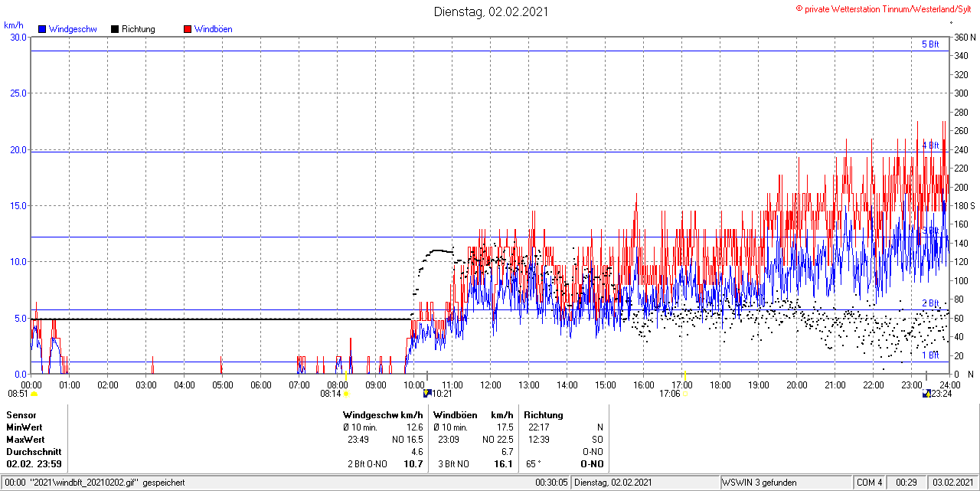Click the '65 °' direction value
Screen dimensions: 980x491
pyautogui.click(x=534, y=464)
